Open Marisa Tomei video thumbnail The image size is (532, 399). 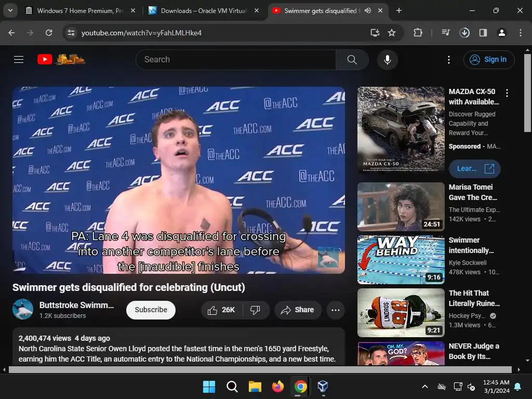(x=401, y=207)
